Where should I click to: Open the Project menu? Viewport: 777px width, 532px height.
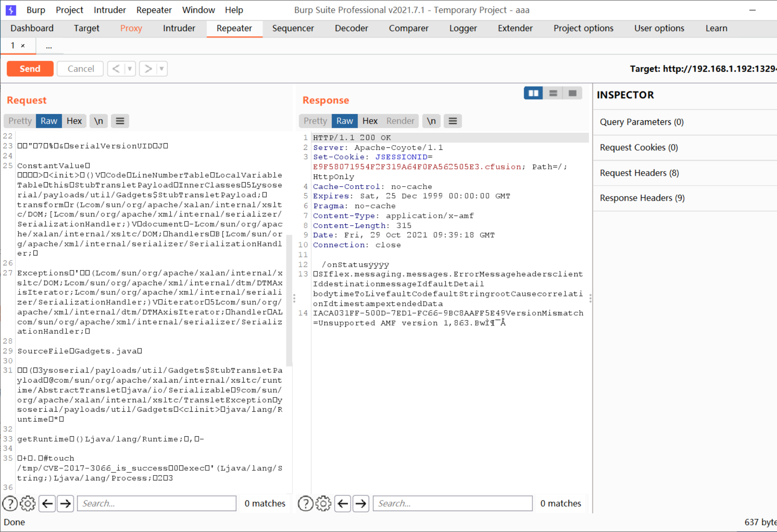70,10
